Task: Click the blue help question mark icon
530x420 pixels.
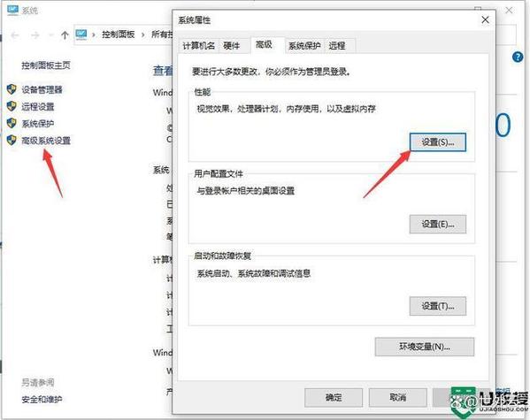Action: (518, 57)
